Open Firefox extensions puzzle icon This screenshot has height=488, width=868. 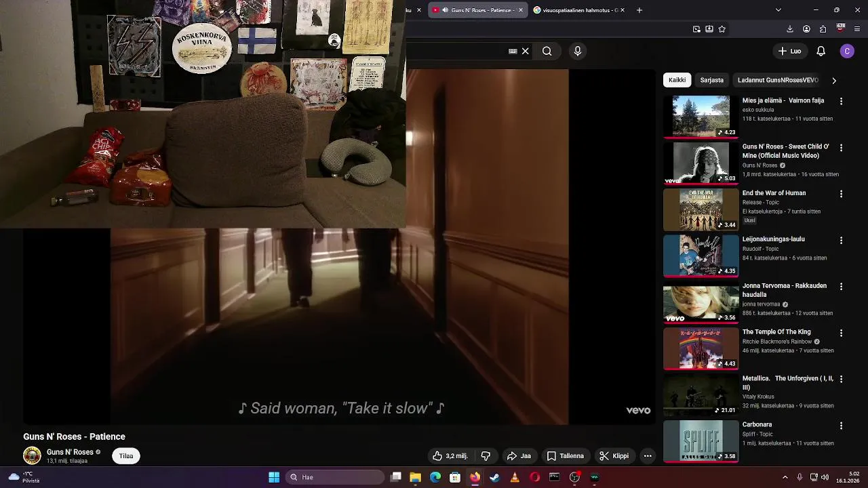(x=823, y=29)
